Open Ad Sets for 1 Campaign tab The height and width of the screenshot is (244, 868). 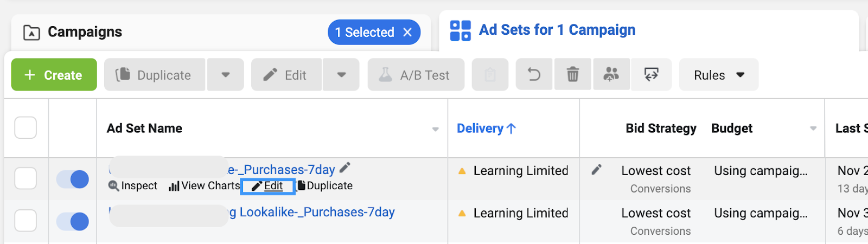click(x=557, y=30)
